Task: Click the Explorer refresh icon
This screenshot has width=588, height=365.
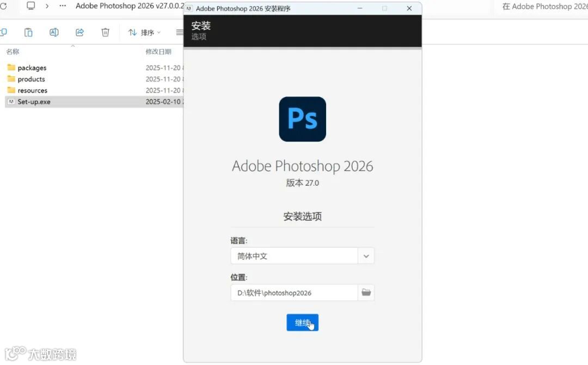Action: tap(3, 6)
